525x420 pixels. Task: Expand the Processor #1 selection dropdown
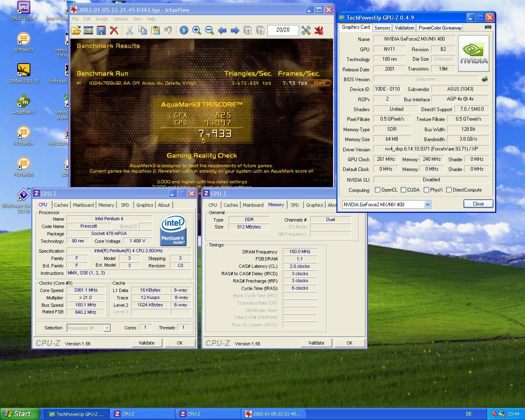click(x=107, y=328)
